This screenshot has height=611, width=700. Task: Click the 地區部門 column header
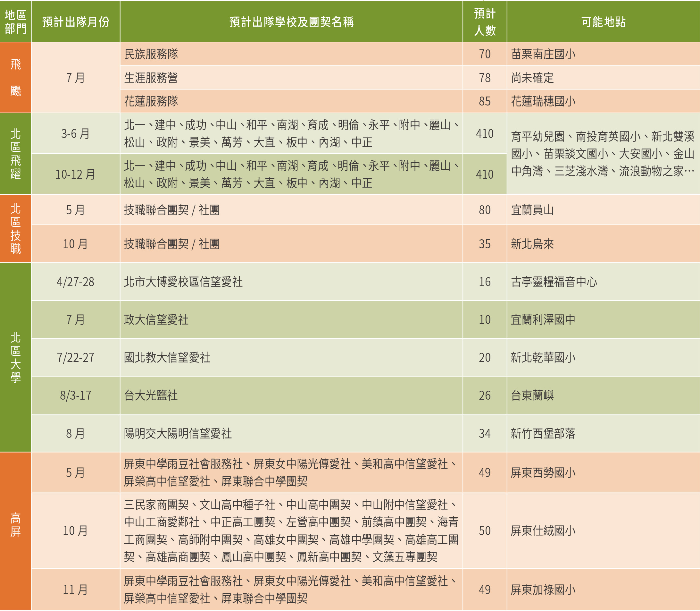tap(15, 21)
